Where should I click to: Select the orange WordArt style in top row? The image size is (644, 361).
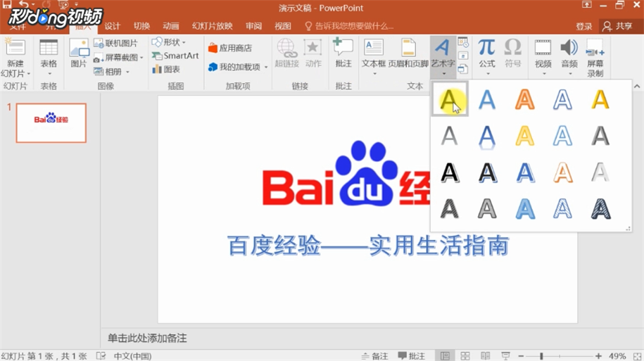point(524,100)
